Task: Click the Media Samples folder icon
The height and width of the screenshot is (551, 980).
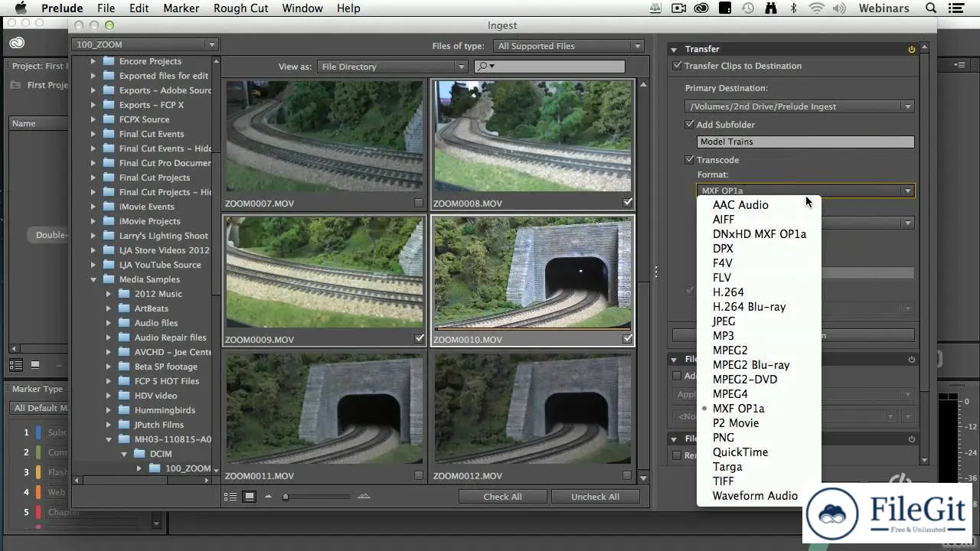Action: click(108, 279)
